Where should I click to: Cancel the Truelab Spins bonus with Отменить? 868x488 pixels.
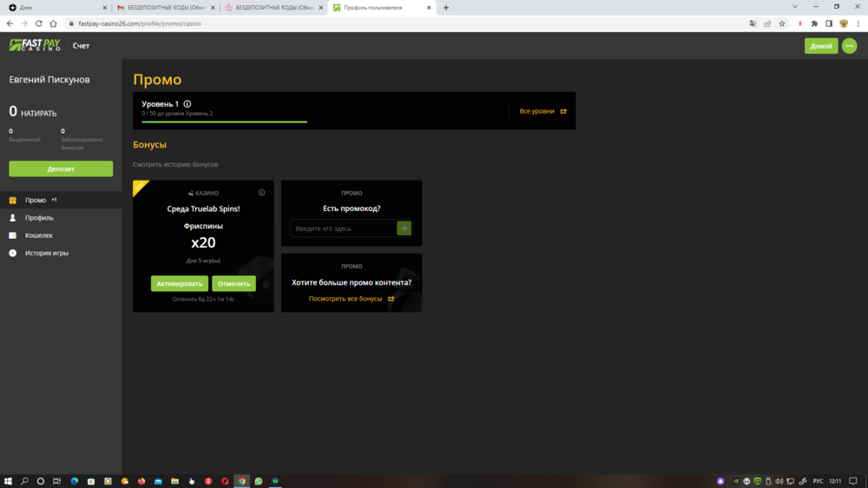233,284
